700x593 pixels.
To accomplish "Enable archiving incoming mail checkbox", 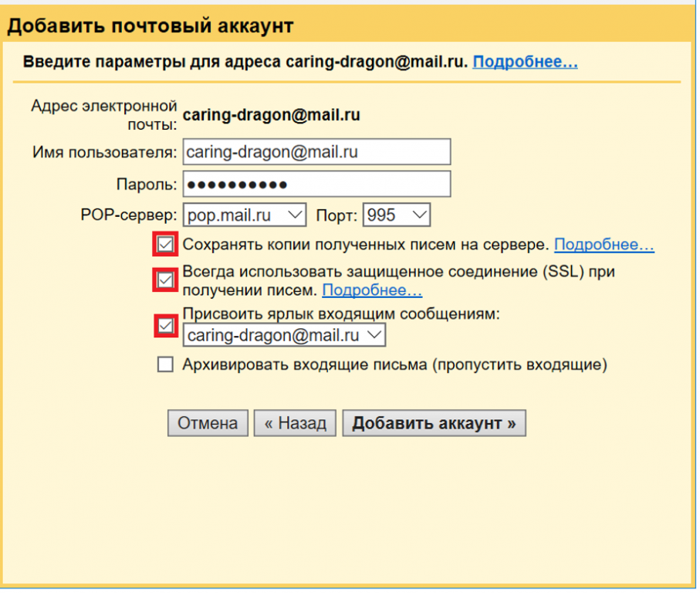I will (x=165, y=364).
